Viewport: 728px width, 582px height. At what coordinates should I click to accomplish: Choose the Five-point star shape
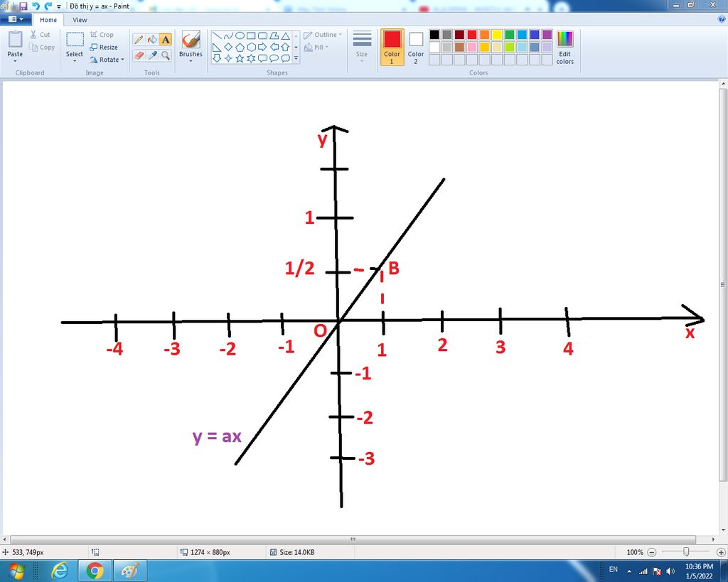[x=240, y=58]
